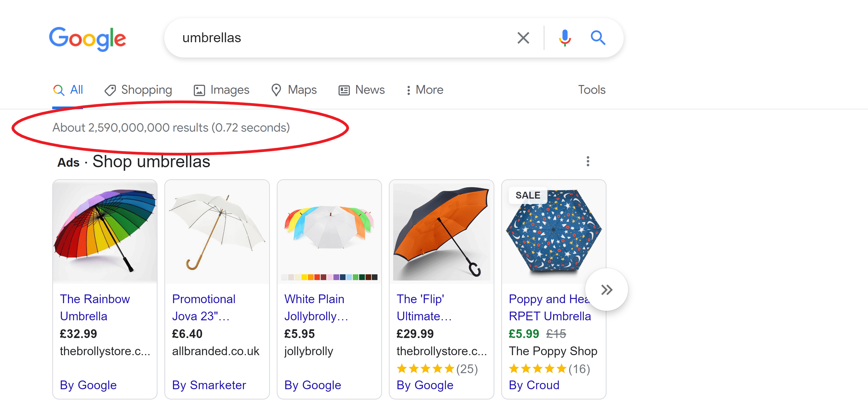Open the Poppy and Hea RPET Umbrella link
This screenshot has width=868, height=408.
(x=550, y=307)
